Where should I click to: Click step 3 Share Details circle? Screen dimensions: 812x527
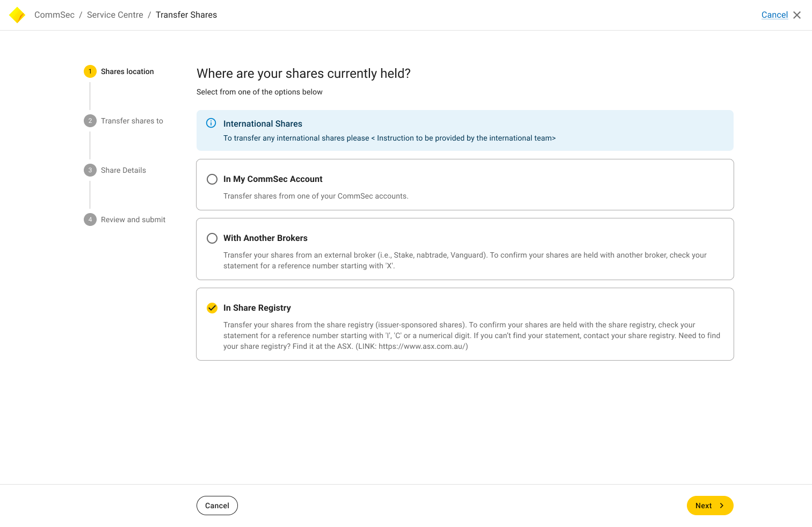coord(90,170)
